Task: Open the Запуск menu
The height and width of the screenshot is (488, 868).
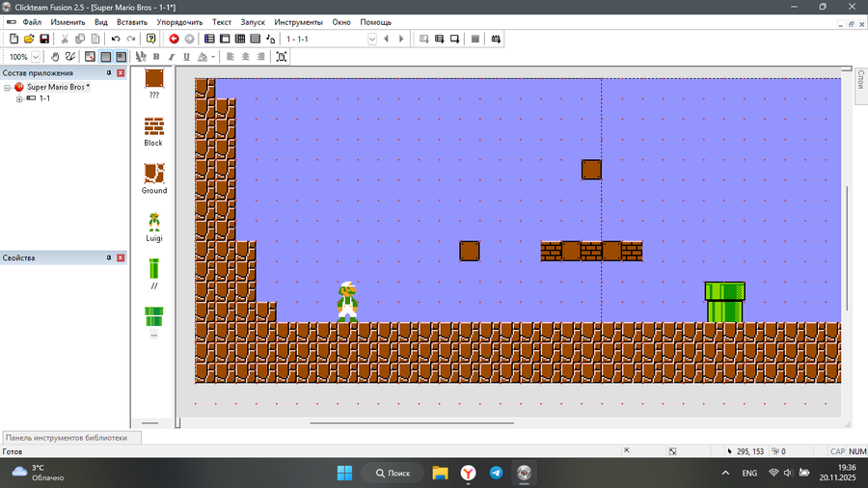Action: tap(253, 22)
